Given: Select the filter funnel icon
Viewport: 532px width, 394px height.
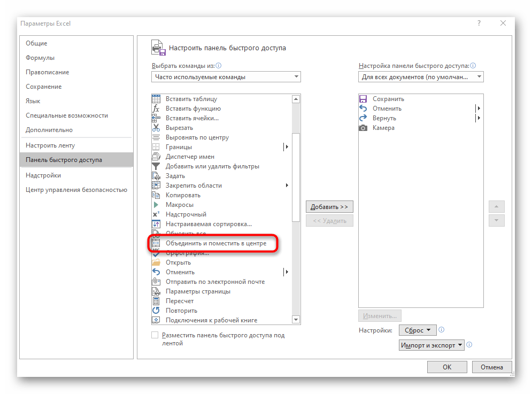Looking at the screenshot, I should pyautogui.click(x=156, y=166).
